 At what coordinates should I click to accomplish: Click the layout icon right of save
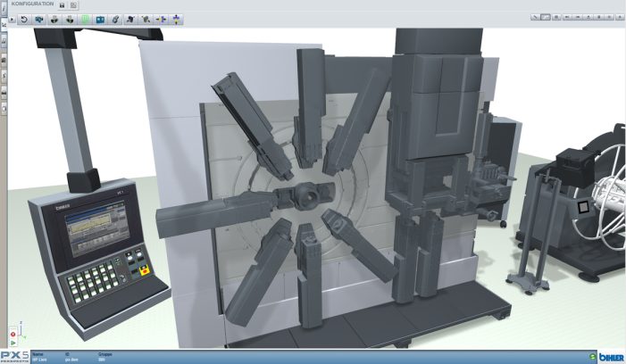pos(73,5)
